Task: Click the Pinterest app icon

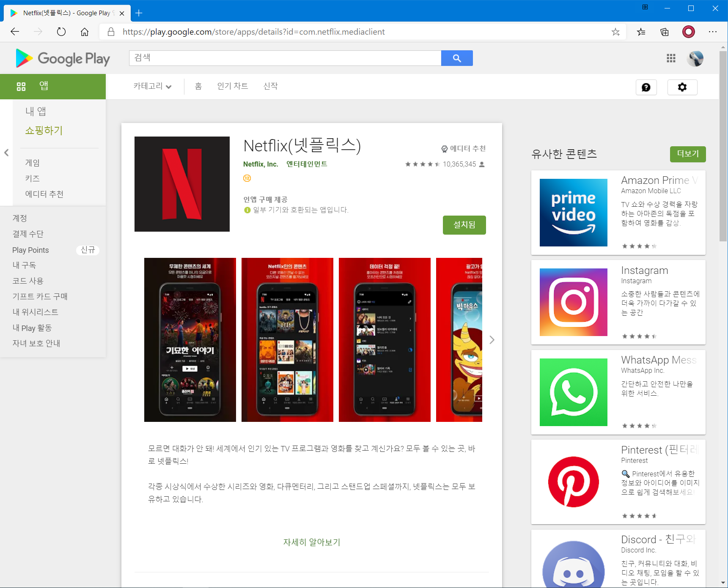Action: (574, 482)
